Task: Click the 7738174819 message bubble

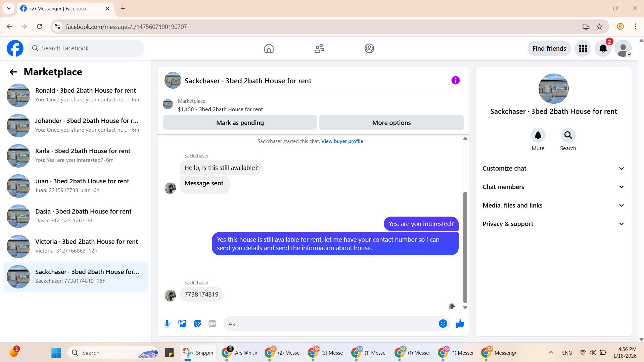Action: (201, 295)
